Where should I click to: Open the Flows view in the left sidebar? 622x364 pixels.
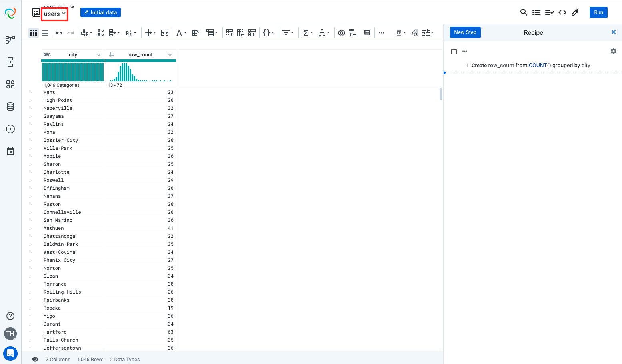coord(10,40)
